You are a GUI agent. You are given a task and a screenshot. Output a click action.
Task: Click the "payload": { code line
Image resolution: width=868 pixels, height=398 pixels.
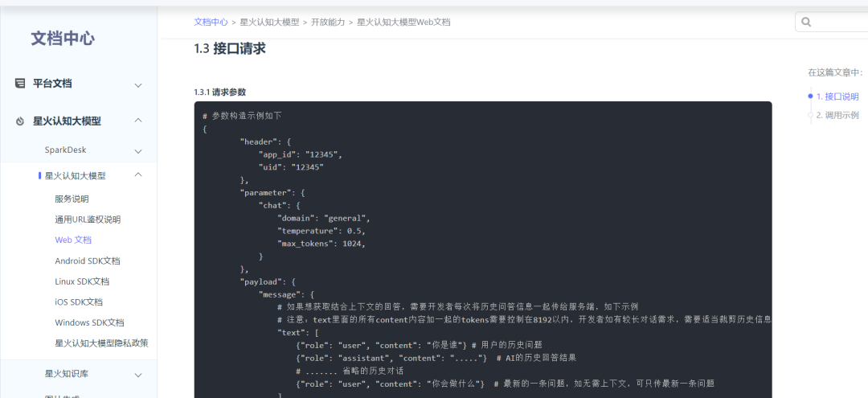[x=268, y=281]
